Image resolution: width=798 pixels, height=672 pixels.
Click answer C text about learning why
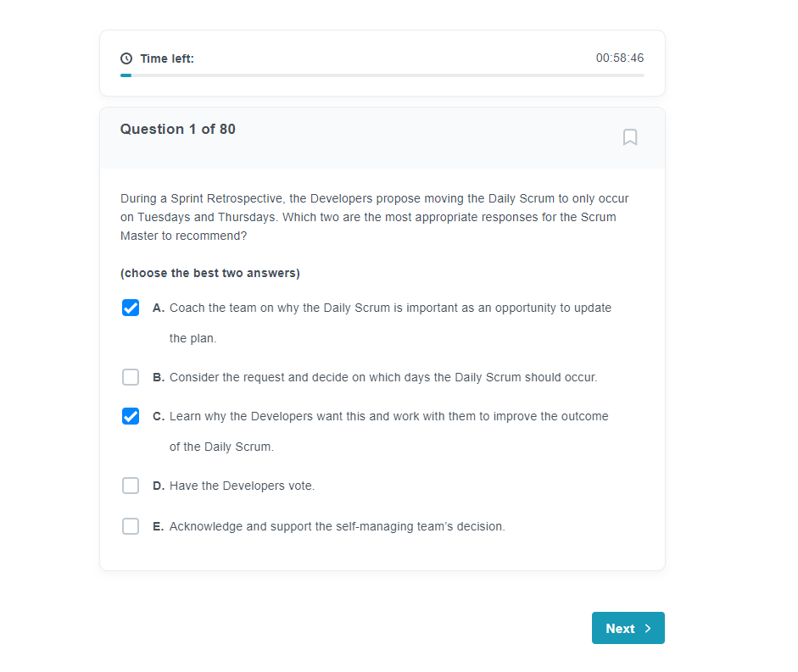(388, 431)
